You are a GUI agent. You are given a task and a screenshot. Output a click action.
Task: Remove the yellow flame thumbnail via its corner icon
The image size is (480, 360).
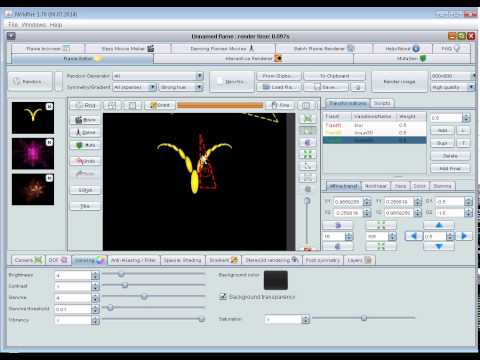pyautogui.click(x=49, y=107)
